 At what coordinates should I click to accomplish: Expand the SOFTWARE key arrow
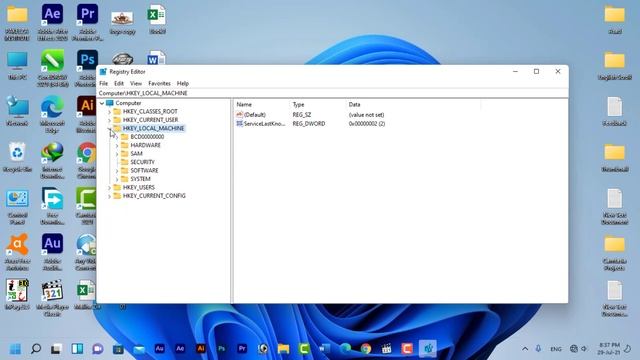(x=117, y=171)
